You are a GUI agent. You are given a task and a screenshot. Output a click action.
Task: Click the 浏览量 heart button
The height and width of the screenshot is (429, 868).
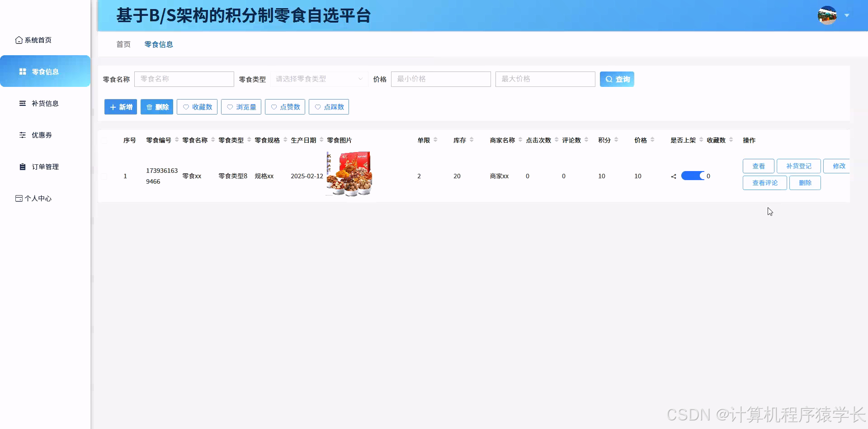(241, 107)
